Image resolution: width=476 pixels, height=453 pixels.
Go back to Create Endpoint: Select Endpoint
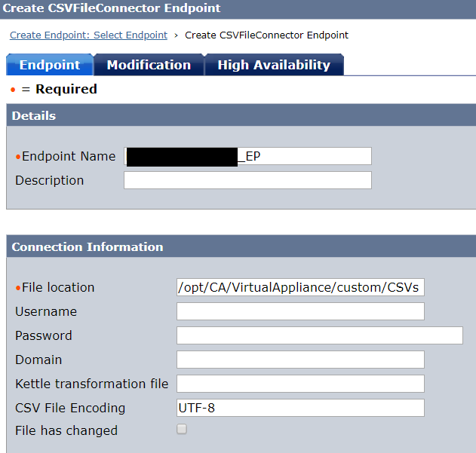(88, 35)
